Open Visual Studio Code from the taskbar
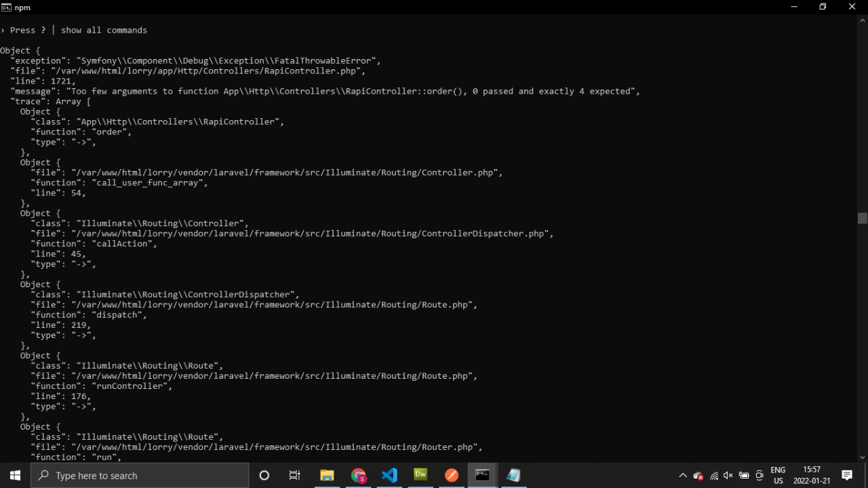 tap(389, 475)
